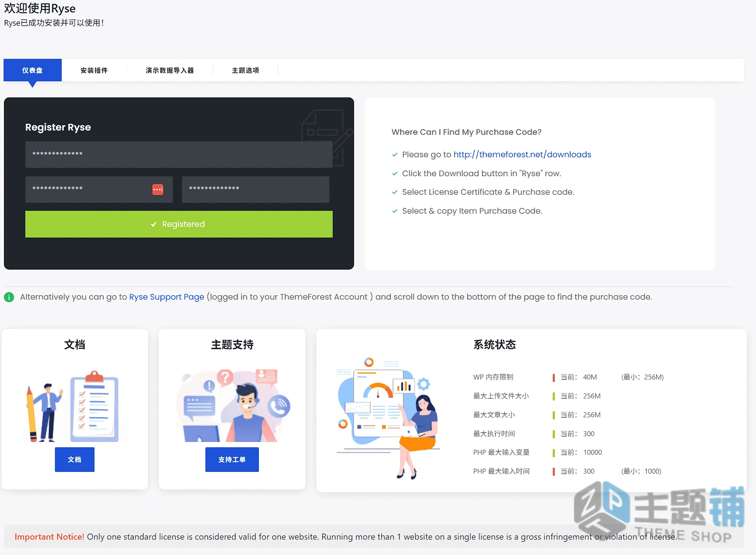Click the '(最小: 256M)' minimum value
This screenshot has width=756, height=555.
tap(642, 377)
